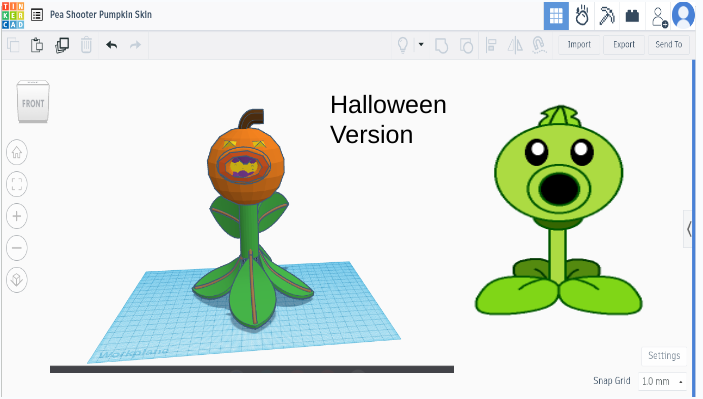Open the Snap Grid 1.0 mm dropdown

(x=662, y=381)
